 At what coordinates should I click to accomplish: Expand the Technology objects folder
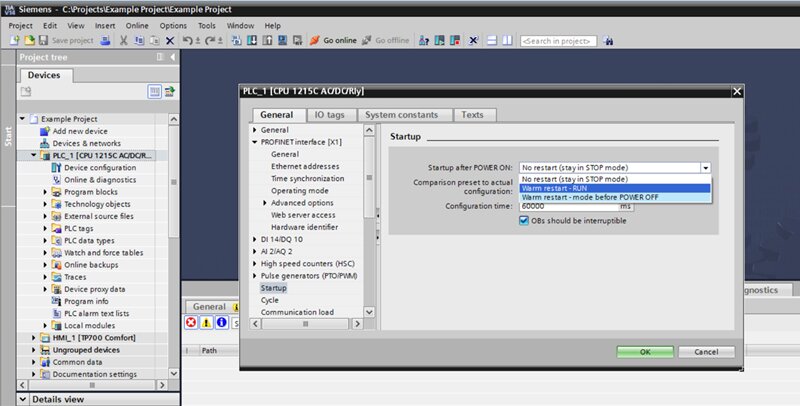click(x=45, y=204)
